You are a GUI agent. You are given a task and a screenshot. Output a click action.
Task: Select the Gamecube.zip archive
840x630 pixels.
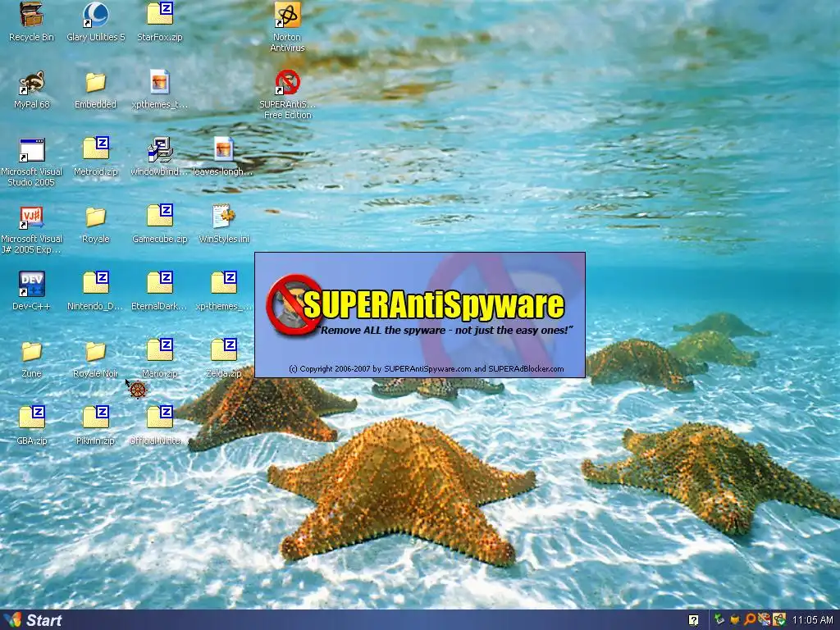[160, 224]
